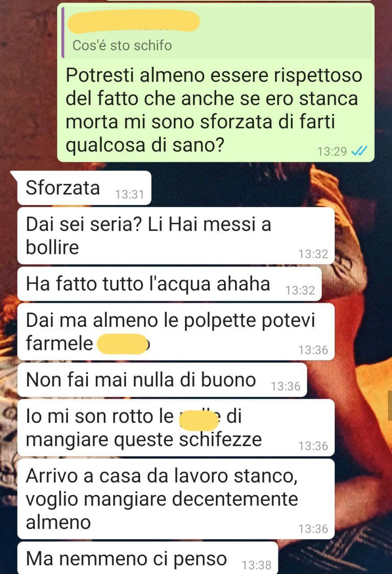Select the message 'Ma nemmeno ci penso'

click(x=147, y=558)
